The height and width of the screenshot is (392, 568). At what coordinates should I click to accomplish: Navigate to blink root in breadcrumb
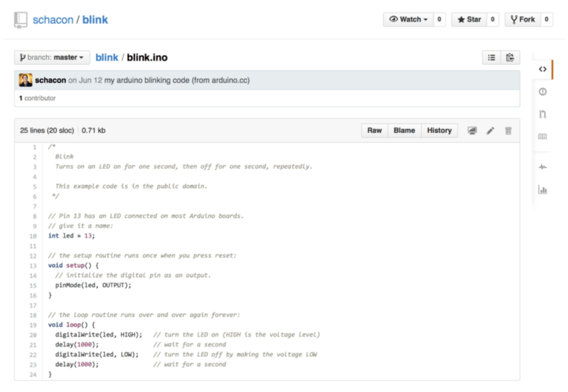pos(107,58)
